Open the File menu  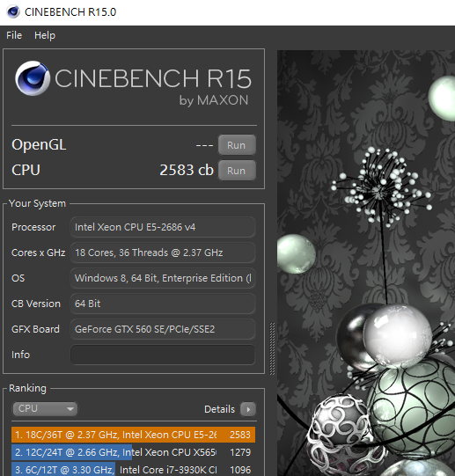click(x=14, y=35)
